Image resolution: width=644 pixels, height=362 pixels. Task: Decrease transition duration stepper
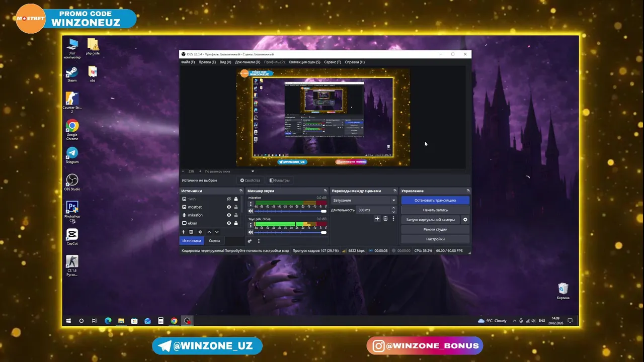tap(393, 212)
